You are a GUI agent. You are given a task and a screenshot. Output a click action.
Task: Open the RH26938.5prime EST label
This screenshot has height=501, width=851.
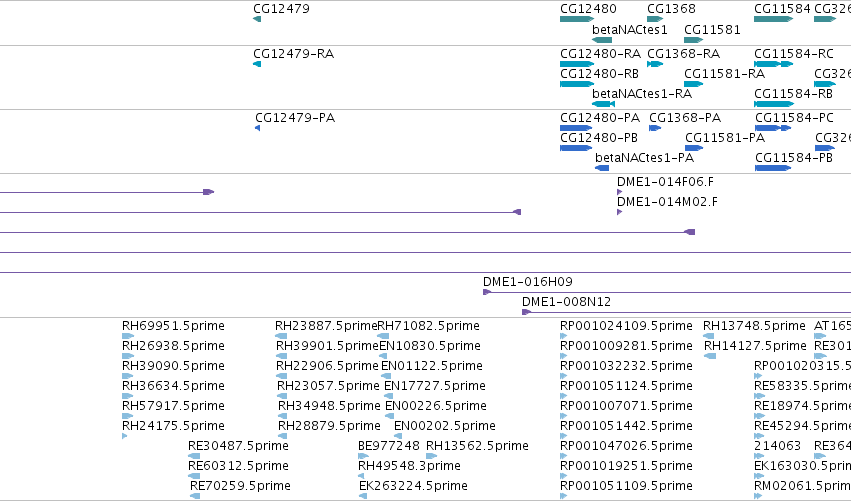173,346
